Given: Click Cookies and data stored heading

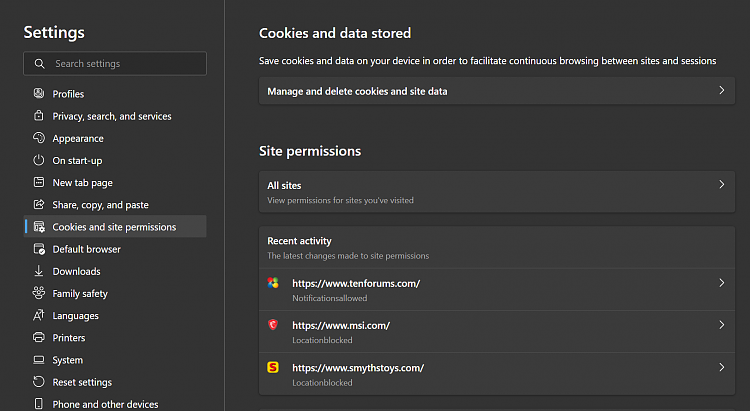Looking at the screenshot, I should [x=335, y=33].
